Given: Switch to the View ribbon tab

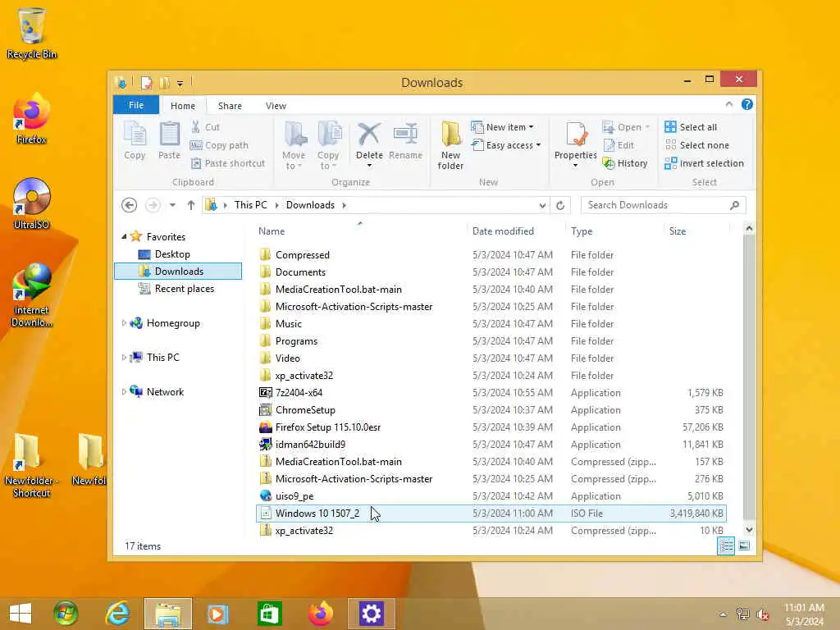Looking at the screenshot, I should click(276, 106).
